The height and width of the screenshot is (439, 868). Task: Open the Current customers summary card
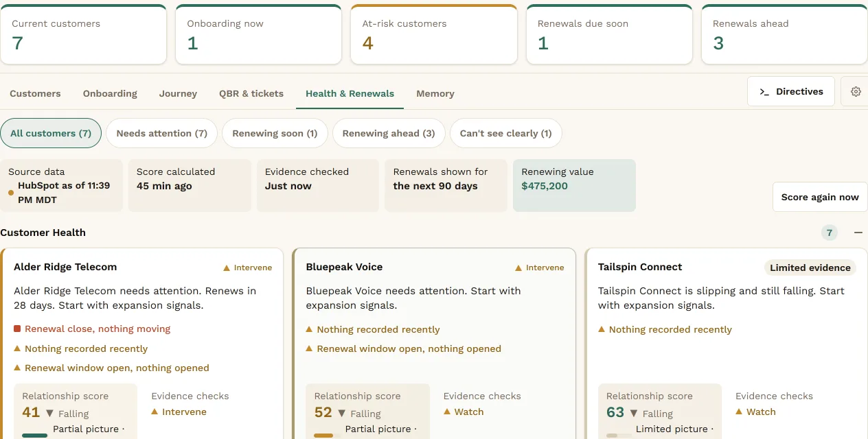83,34
